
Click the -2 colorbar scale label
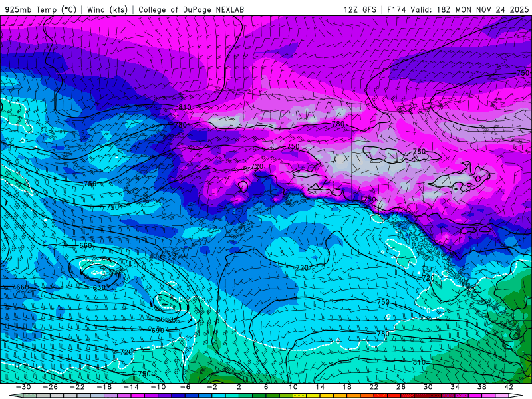(211, 387)
